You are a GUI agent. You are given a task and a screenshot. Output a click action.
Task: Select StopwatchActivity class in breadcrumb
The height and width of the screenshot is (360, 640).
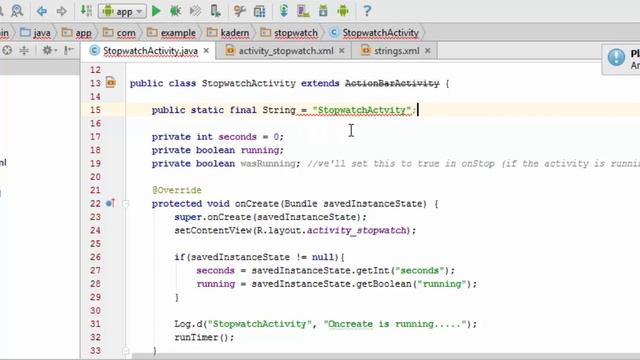click(374, 33)
